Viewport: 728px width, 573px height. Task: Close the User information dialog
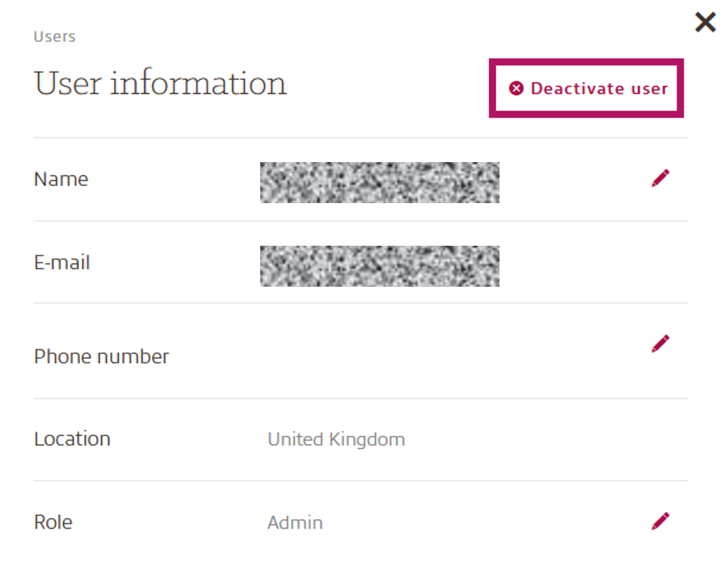pyautogui.click(x=705, y=22)
